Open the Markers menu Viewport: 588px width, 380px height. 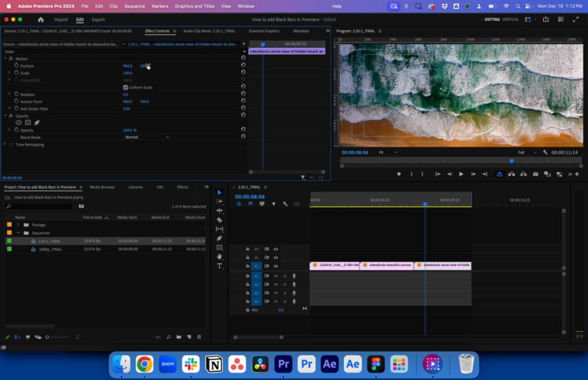coord(160,6)
